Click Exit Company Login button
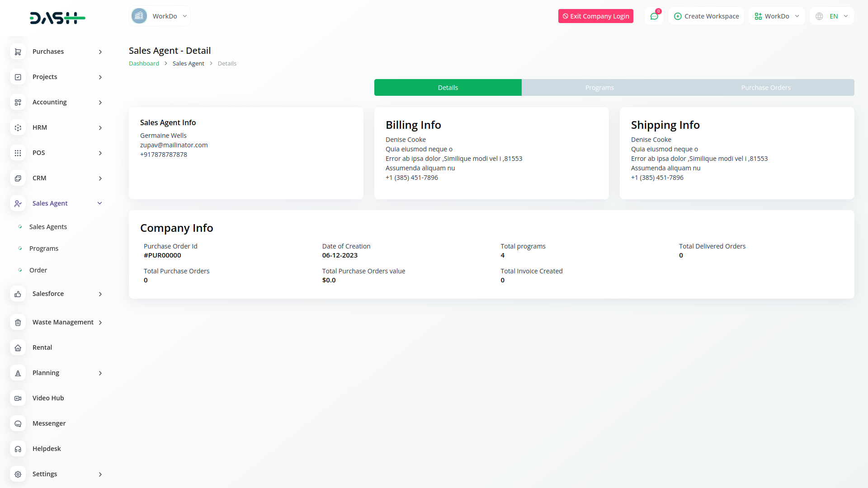Image resolution: width=868 pixels, height=488 pixels. tap(595, 16)
